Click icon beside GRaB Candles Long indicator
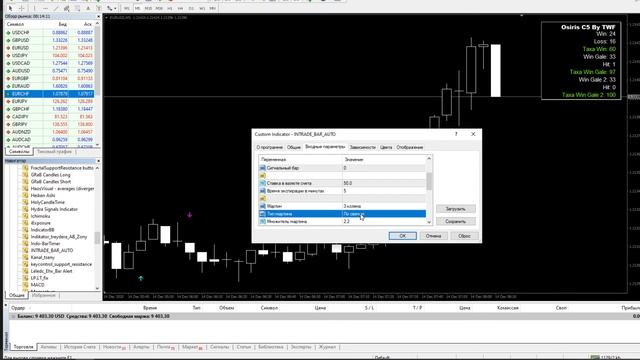640x360 pixels. tap(25, 175)
